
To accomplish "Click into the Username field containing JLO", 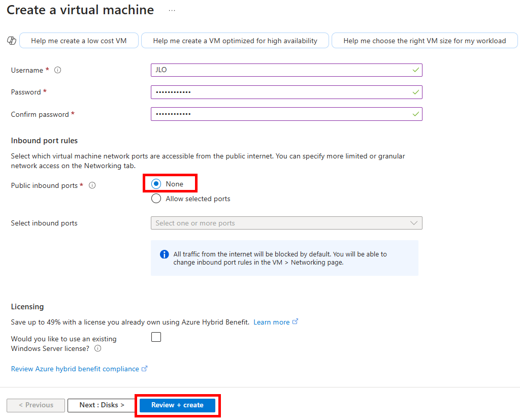I will click(x=286, y=70).
